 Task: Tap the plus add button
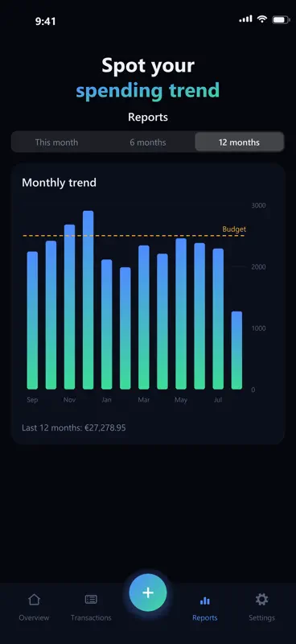[148, 592]
